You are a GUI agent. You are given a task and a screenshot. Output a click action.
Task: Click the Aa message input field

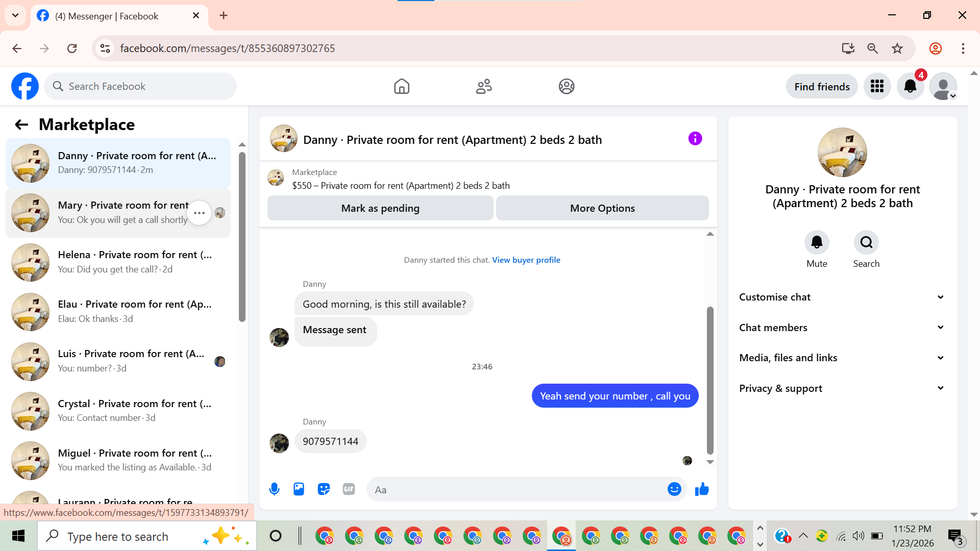click(516, 490)
